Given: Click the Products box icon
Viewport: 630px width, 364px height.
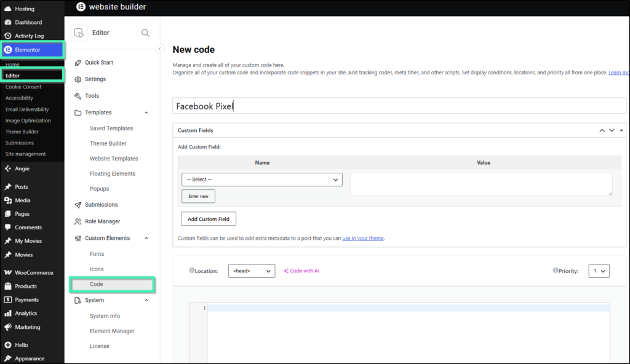Looking at the screenshot, I should [x=7, y=286].
